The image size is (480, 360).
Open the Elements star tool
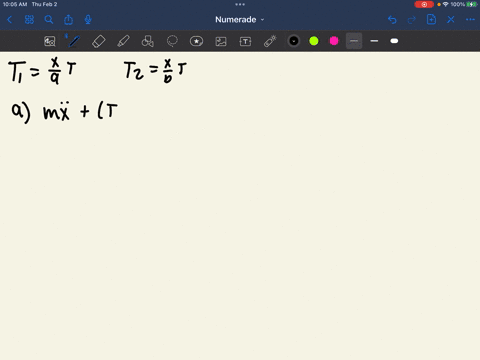[196, 41]
